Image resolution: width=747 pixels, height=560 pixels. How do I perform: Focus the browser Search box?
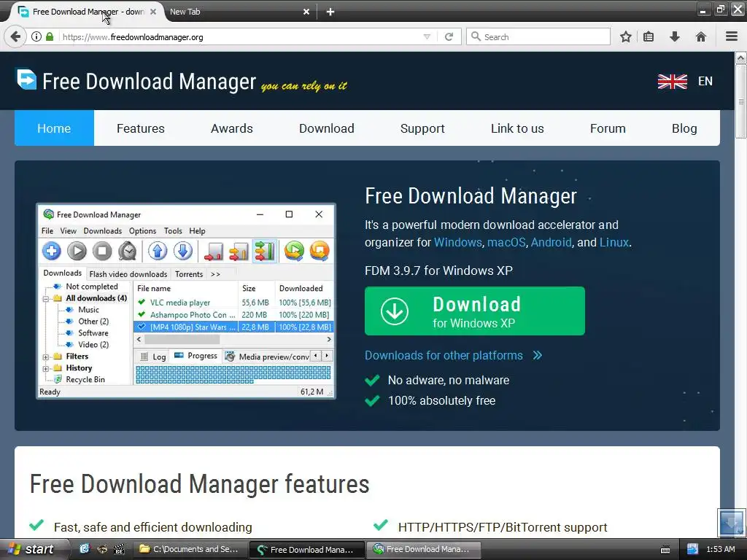click(538, 36)
